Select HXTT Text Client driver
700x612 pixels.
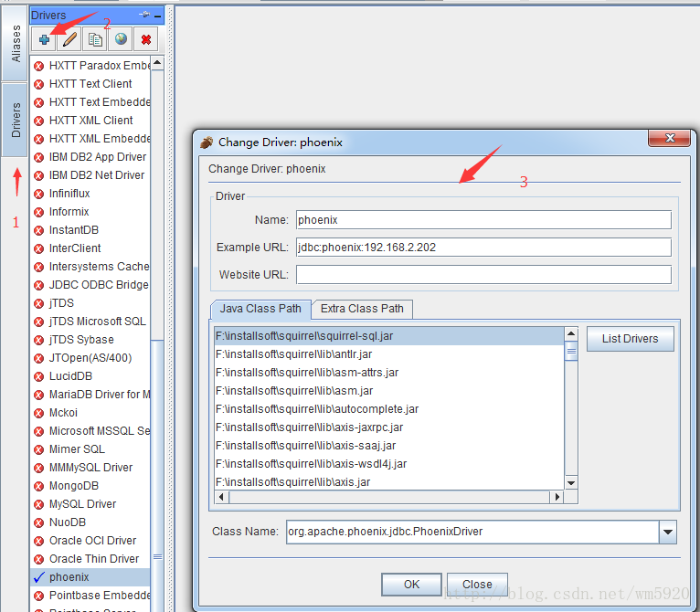coord(90,84)
